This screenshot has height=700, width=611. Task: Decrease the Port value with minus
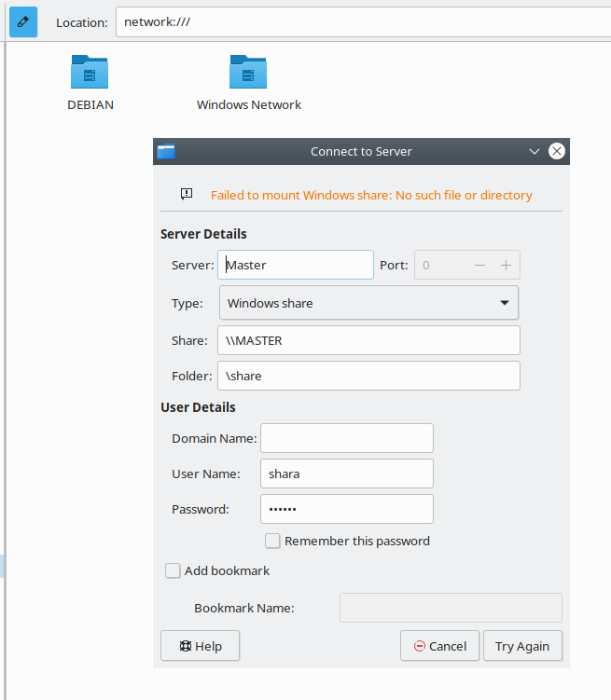click(479, 265)
